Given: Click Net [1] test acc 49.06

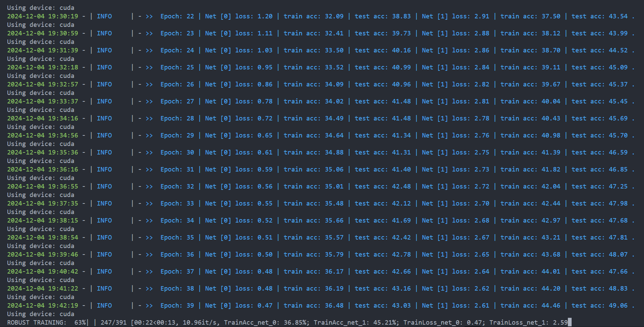Looking at the screenshot, I should 618,306.
